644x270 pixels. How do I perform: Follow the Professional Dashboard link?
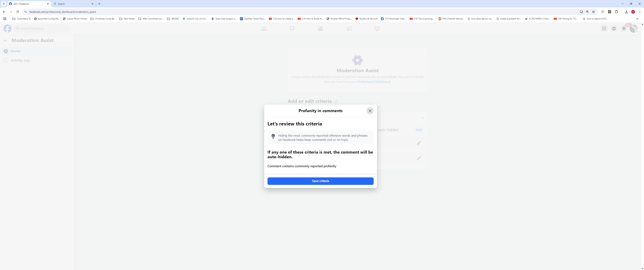pos(374,82)
